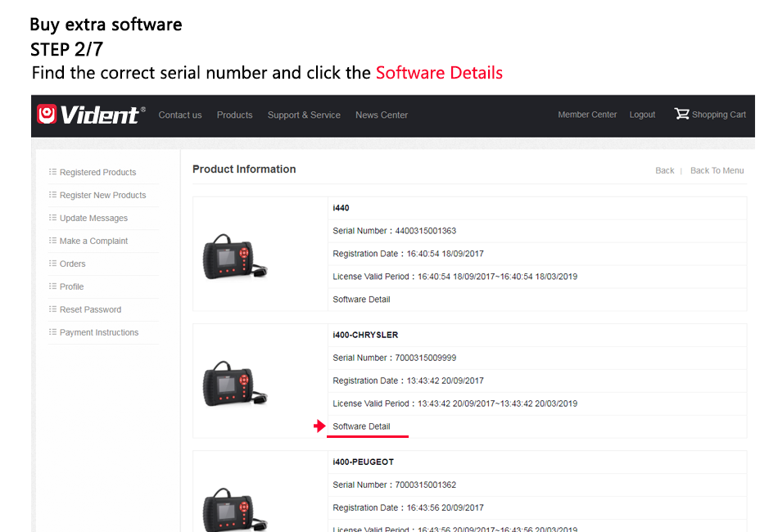Open Registered Products in sidebar
778x532 pixels.
pos(97,172)
